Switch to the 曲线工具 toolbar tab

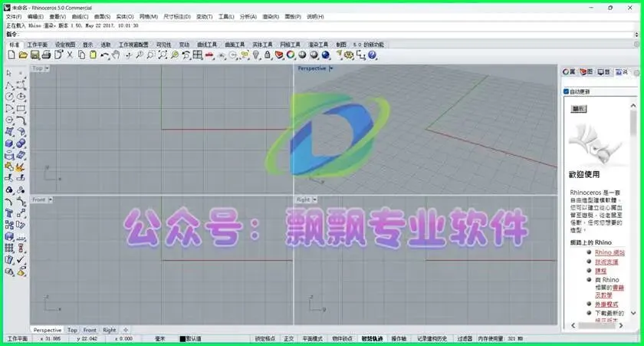pos(206,44)
